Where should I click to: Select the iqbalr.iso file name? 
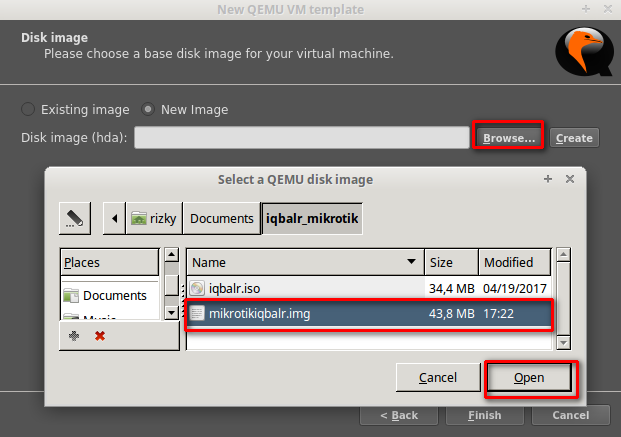234,288
